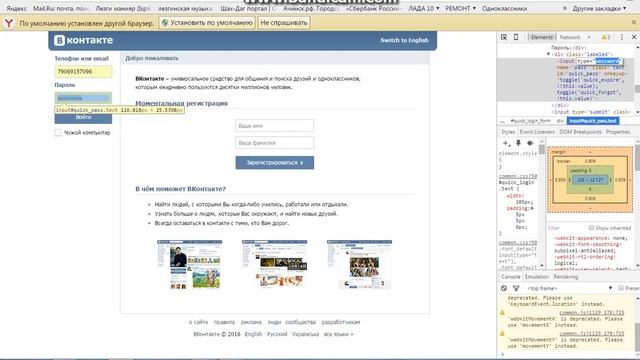Screen dimensions: 640x360
Task: Open the правила footer link
Action: [224, 322]
